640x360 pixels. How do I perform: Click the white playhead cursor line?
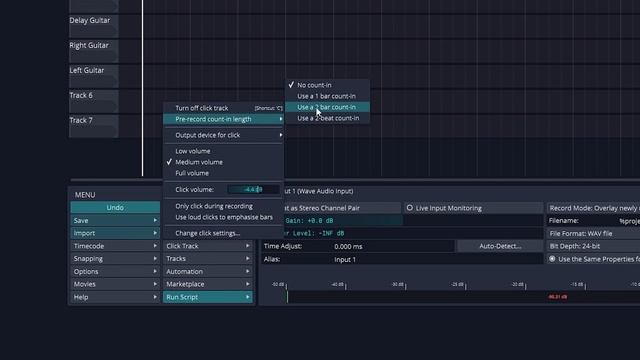[x=142, y=88]
